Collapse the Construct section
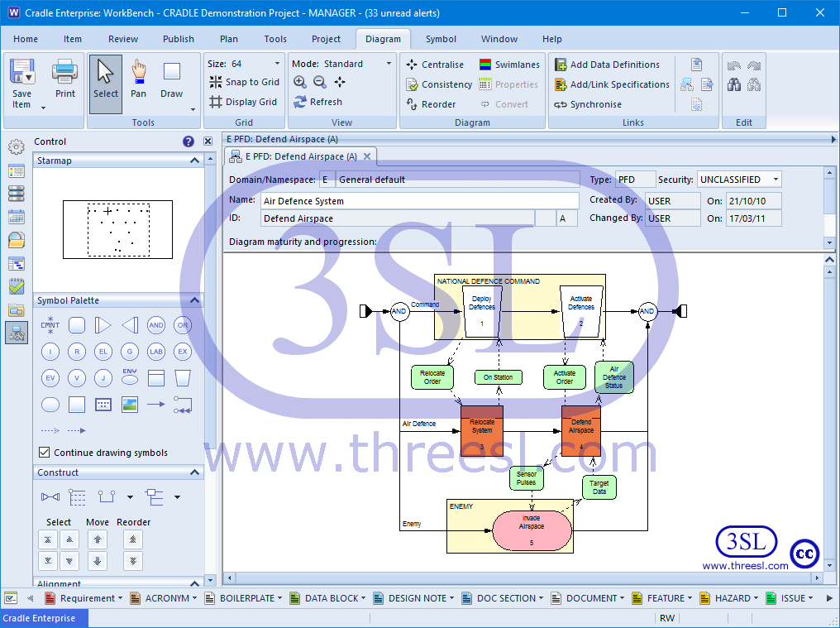Image resolution: width=840 pixels, height=628 pixels. (194, 472)
